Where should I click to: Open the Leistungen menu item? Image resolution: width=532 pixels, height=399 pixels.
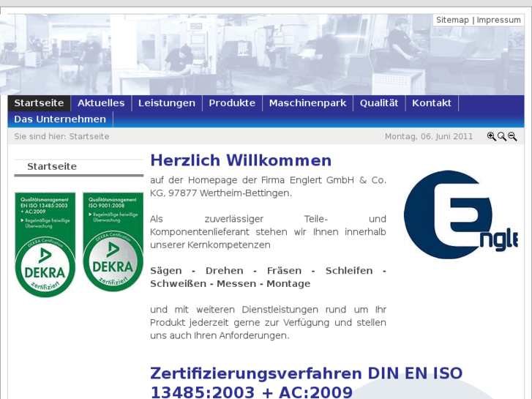pyautogui.click(x=167, y=103)
